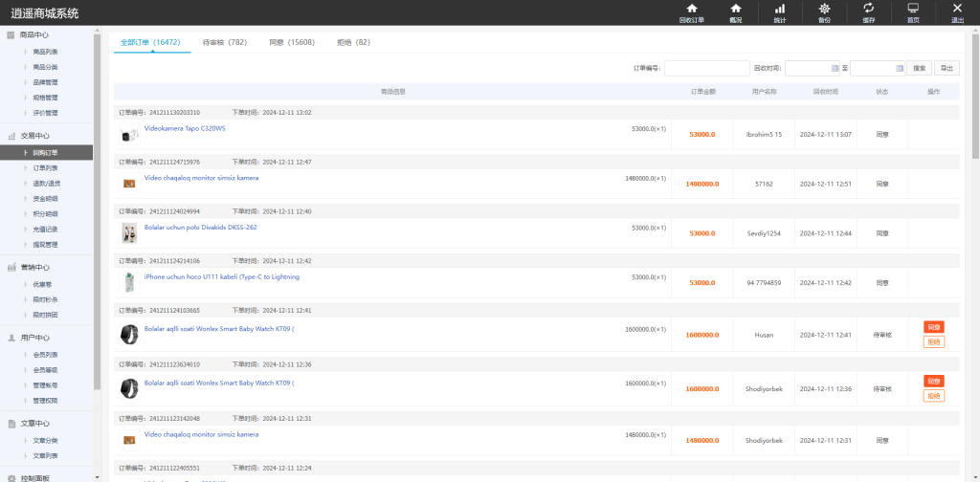This screenshot has height=482, width=980.
Task: Click the 搜索 search button
Action: tap(919, 69)
